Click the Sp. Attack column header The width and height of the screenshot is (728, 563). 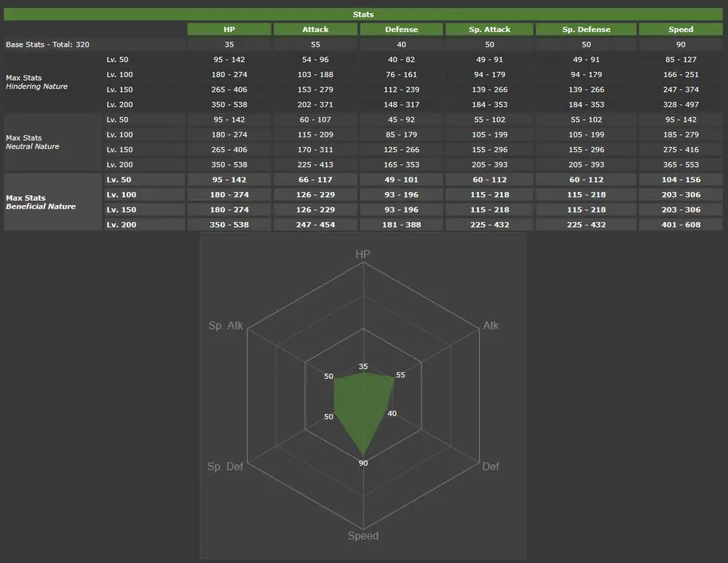[489, 30]
